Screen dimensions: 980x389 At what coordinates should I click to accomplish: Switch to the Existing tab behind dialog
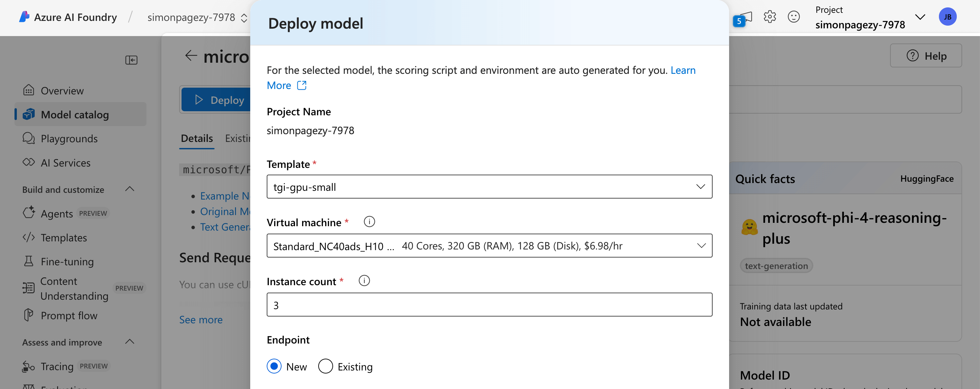(x=237, y=138)
